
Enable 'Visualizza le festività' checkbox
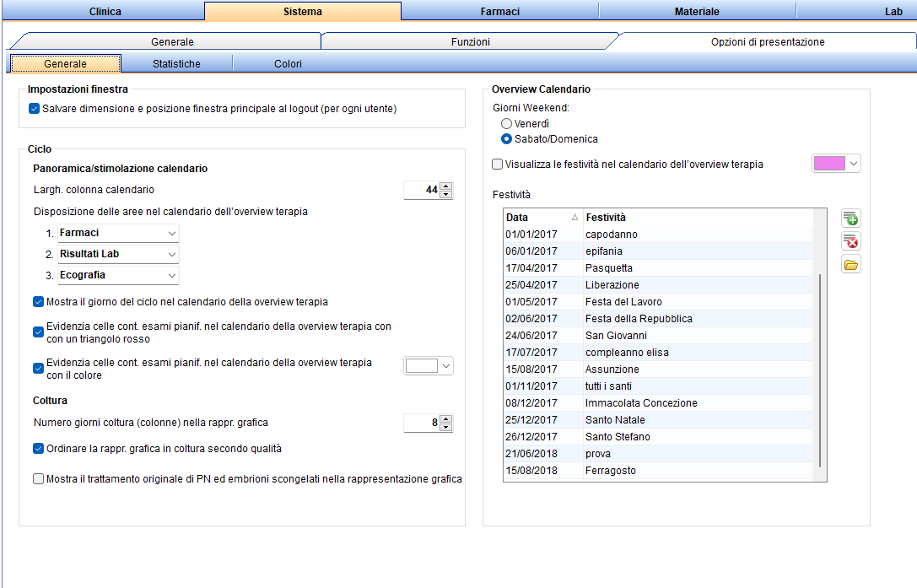pyautogui.click(x=498, y=165)
